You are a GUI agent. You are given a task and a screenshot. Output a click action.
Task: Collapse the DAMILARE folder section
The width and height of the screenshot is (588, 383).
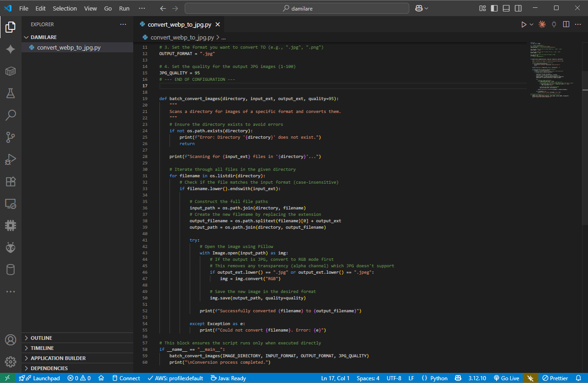pyautogui.click(x=44, y=37)
